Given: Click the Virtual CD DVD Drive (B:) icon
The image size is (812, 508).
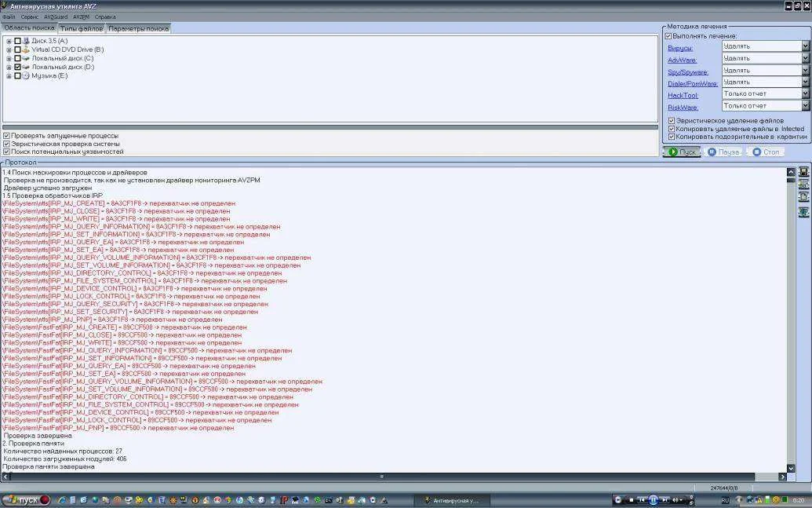Looking at the screenshot, I should [x=26, y=49].
